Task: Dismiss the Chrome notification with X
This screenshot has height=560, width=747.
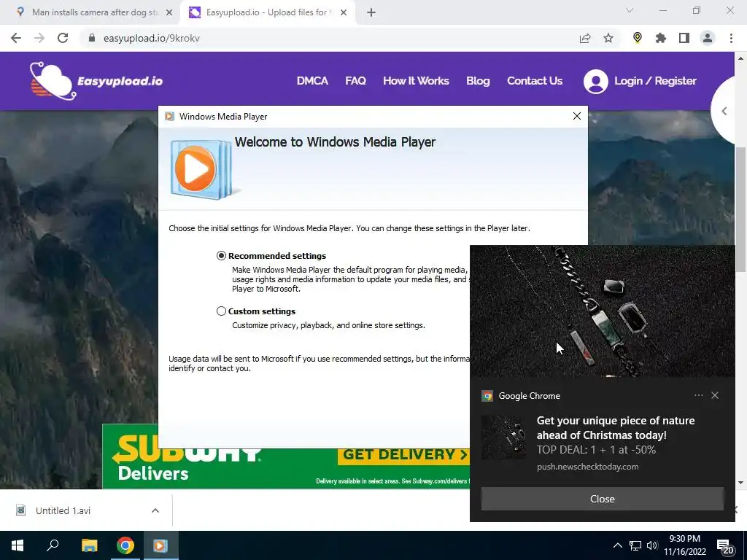Action: coord(715,395)
